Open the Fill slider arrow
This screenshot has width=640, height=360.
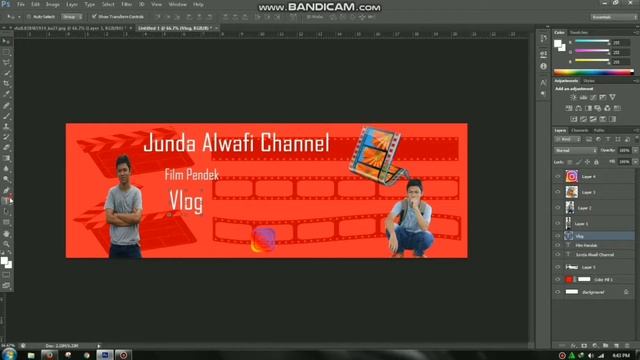[636, 162]
